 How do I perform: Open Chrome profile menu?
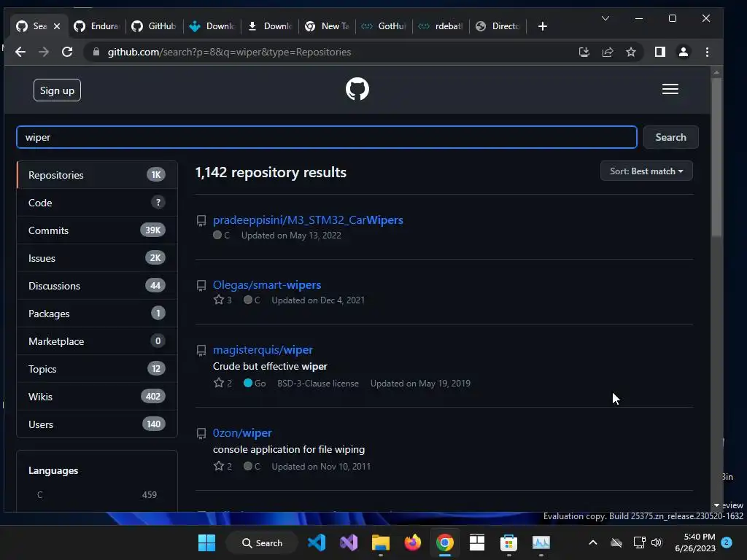tap(683, 52)
